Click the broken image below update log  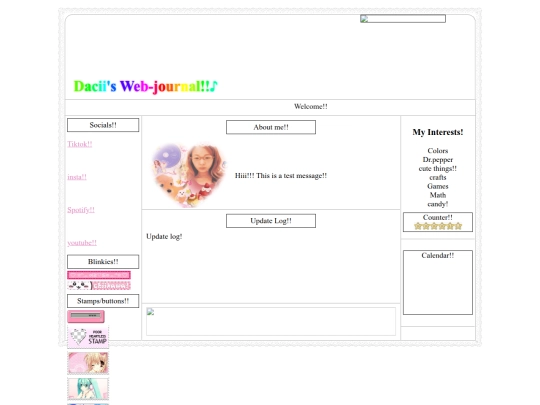[271, 321]
